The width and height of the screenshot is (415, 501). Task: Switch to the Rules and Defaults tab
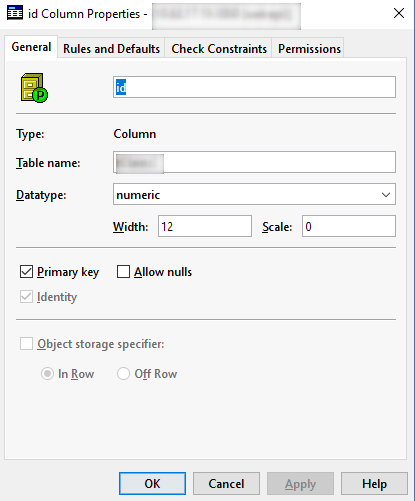pyautogui.click(x=111, y=49)
